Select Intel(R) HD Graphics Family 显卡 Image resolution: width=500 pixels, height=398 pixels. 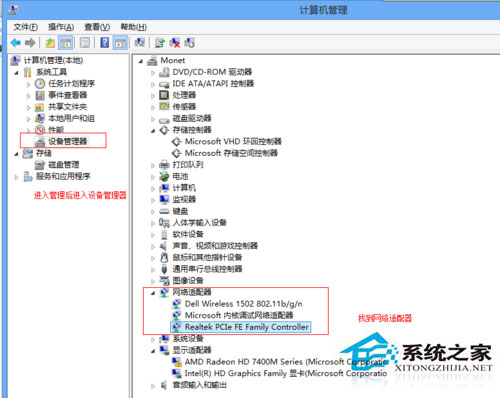(x=286, y=373)
